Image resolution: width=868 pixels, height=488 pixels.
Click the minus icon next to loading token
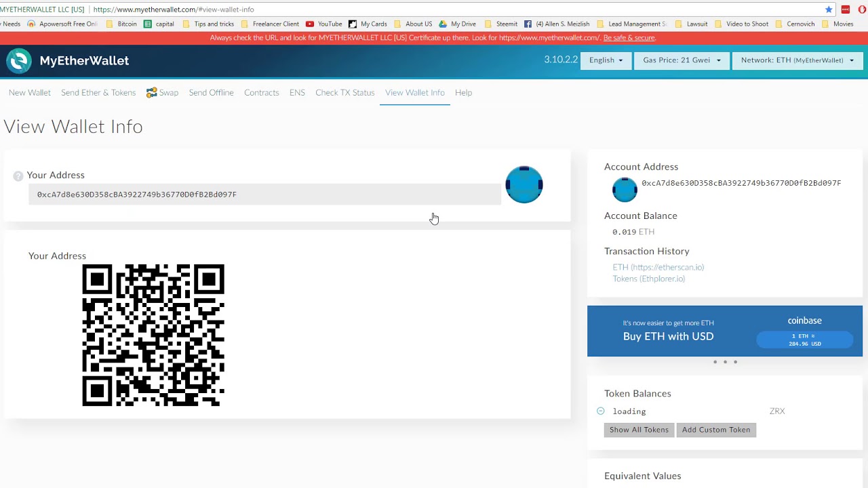click(x=601, y=411)
